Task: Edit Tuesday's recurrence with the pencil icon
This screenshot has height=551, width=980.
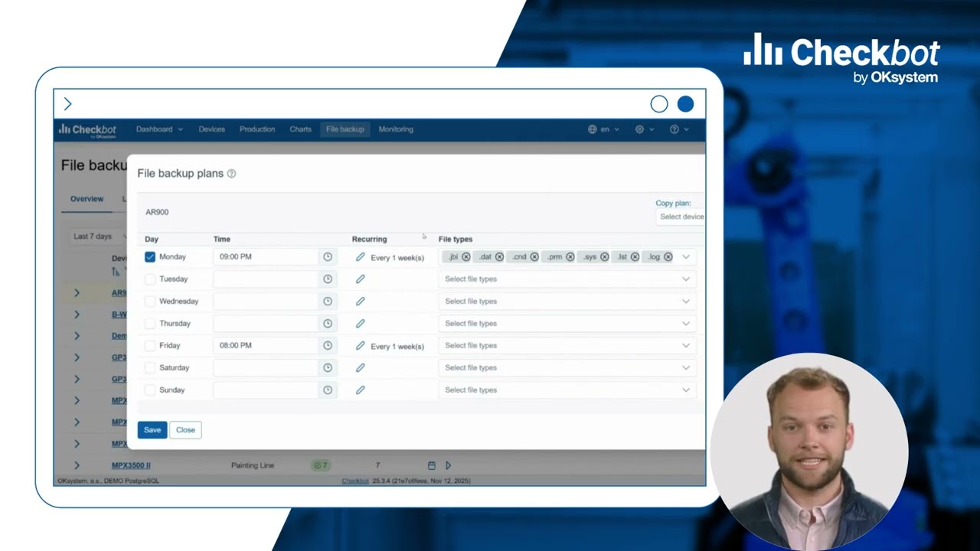Action: click(360, 279)
